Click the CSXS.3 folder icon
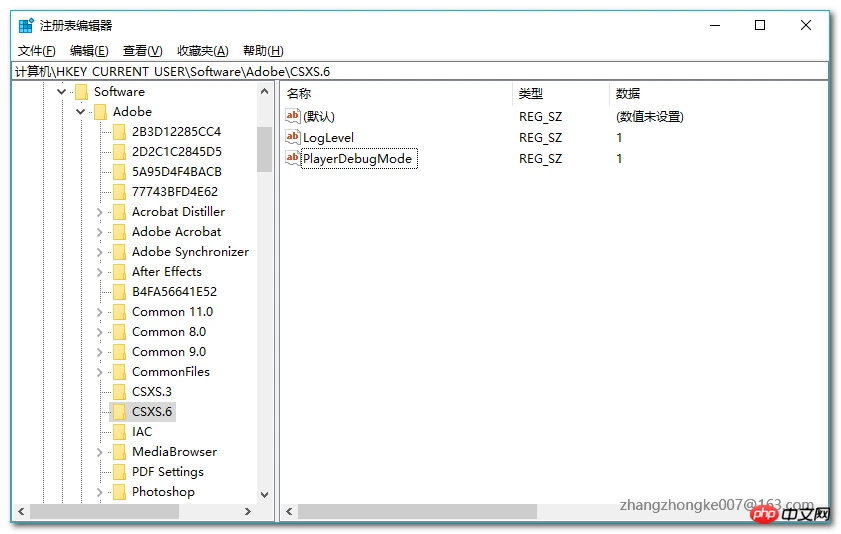The image size is (841, 534). 120,392
